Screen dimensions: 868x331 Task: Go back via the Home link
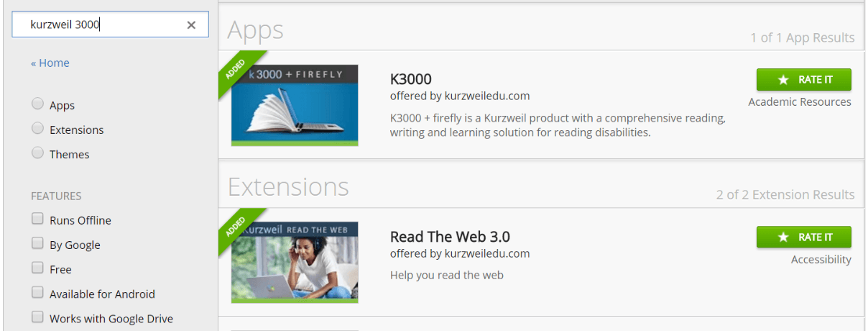[50, 63]
